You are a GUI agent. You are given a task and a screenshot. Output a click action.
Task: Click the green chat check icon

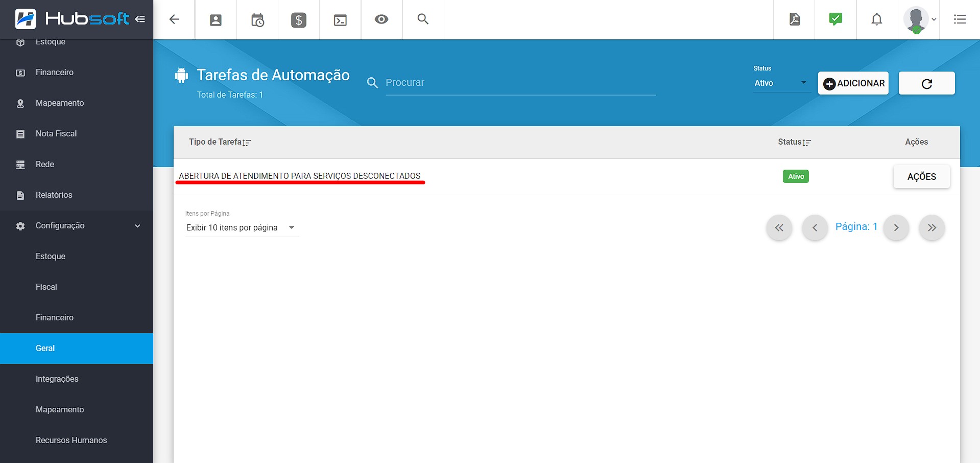(x=835, y=19)
